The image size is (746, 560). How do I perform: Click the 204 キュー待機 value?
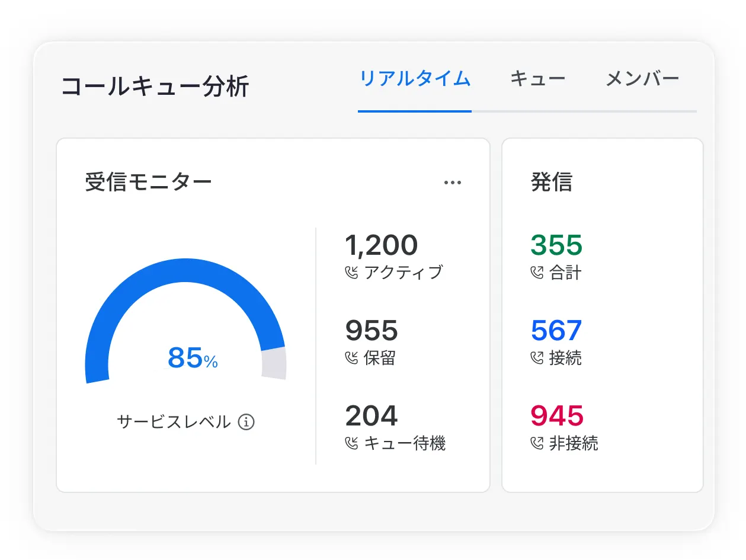coord(371,416)
